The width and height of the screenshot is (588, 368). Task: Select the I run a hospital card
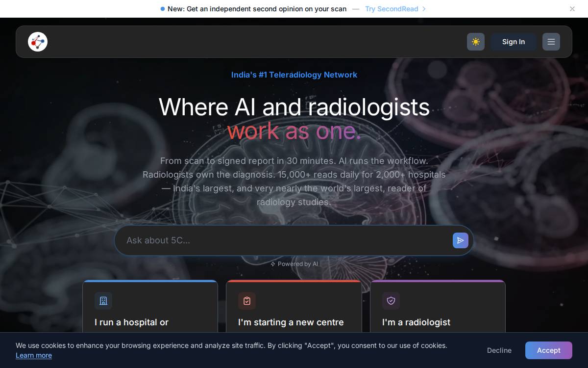point(150,307)
